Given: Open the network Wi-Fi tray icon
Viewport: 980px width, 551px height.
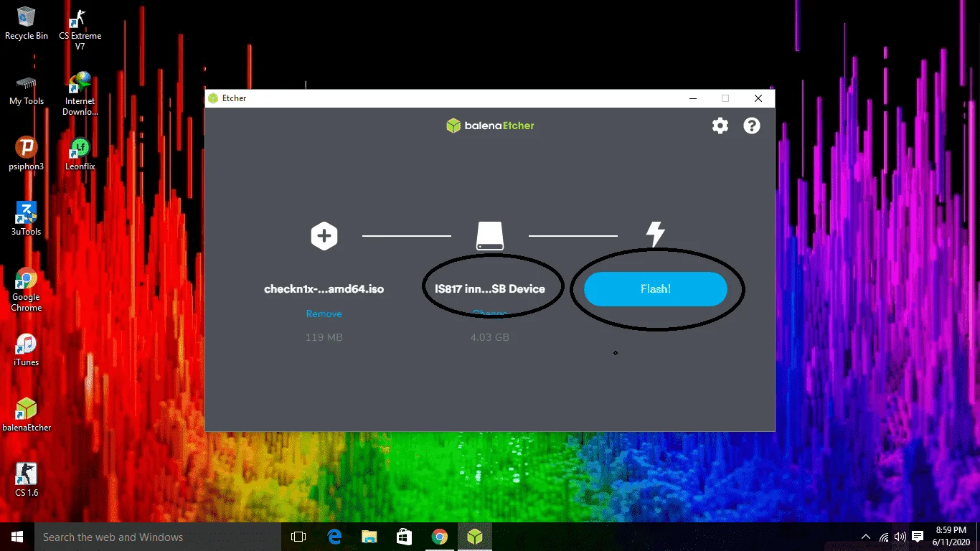Looking at the screenshot, I should tap(884, 537).
